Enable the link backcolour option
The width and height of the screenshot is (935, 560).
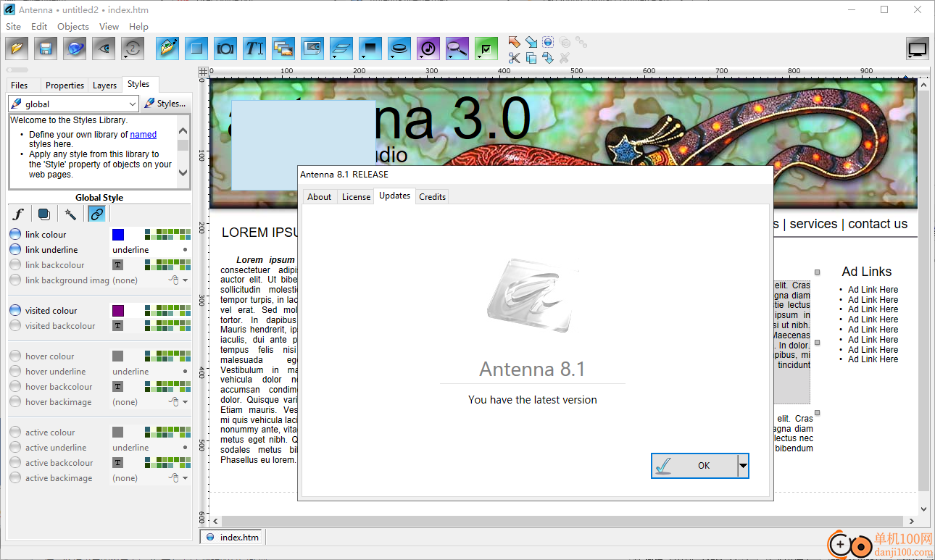point(15,264)
